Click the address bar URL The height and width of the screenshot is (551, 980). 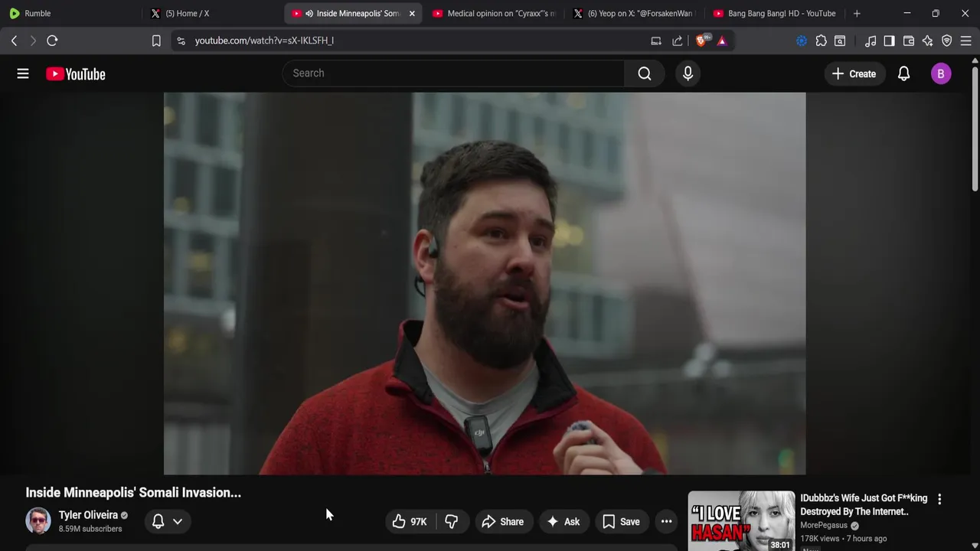(264, 41)
